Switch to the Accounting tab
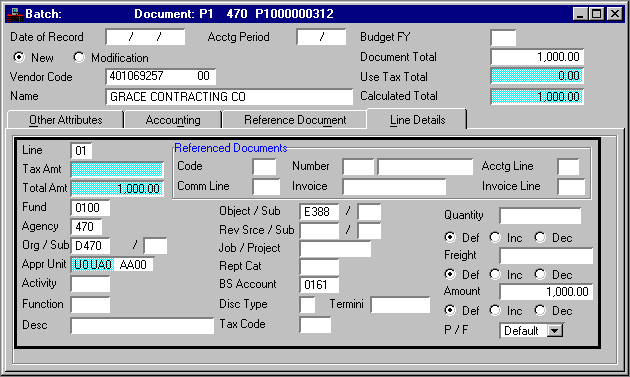The height and width of the screenshot is (377, 630). click(x=173, y=120)
